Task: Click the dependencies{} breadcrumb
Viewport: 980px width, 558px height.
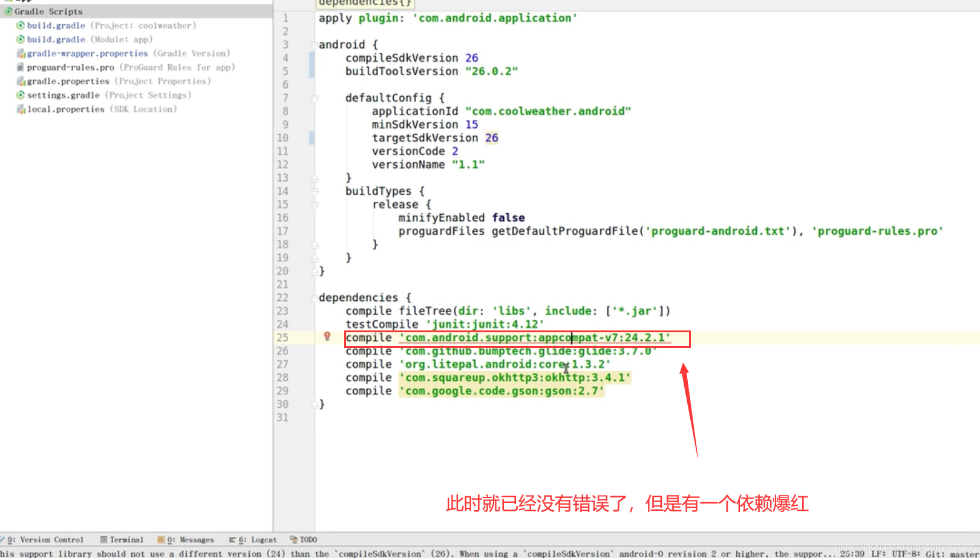Action: point(365,3)
